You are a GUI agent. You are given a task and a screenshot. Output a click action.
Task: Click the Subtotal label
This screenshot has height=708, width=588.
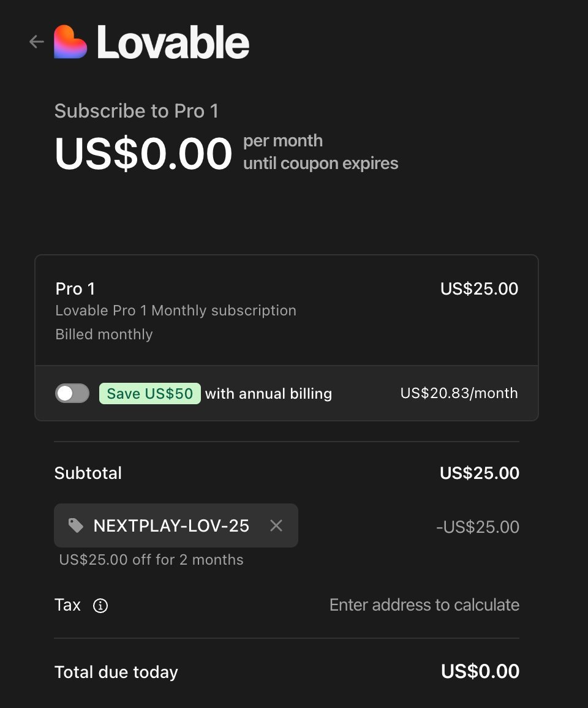88,473
